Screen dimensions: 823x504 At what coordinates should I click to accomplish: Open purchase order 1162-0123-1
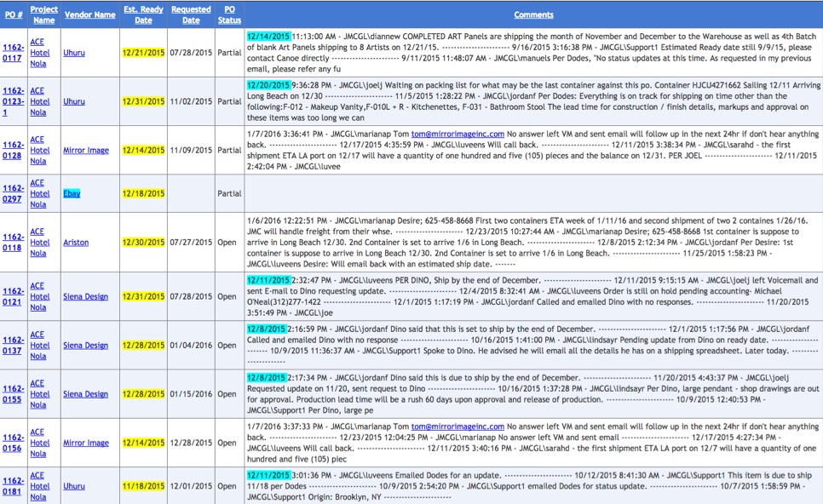pyautogui.click(x=13, y=101)
